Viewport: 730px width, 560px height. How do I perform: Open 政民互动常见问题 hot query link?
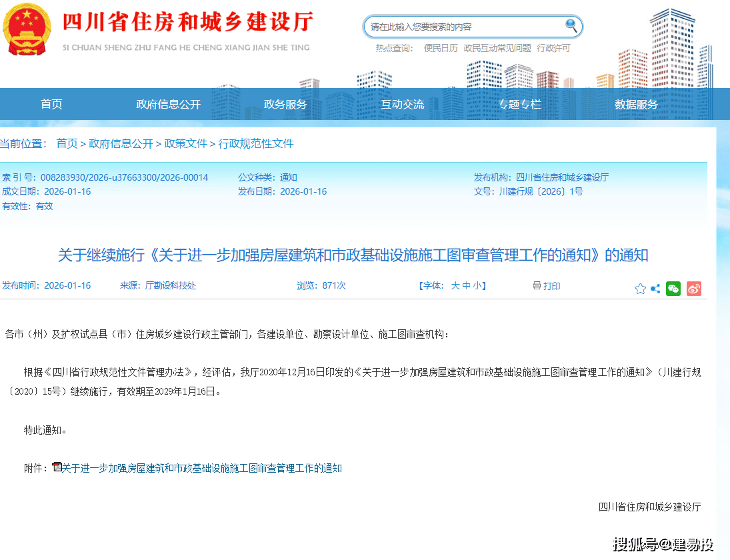(x=497, y=48)
